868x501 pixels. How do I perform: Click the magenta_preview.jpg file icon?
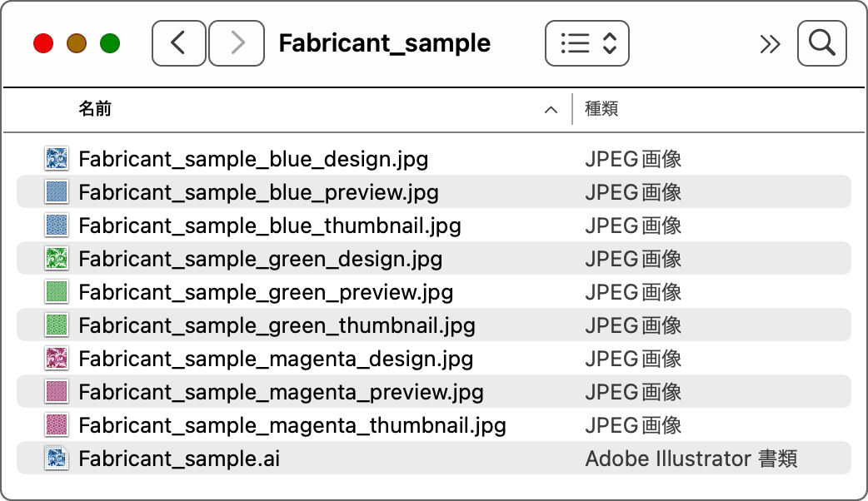tap(57, 391)
